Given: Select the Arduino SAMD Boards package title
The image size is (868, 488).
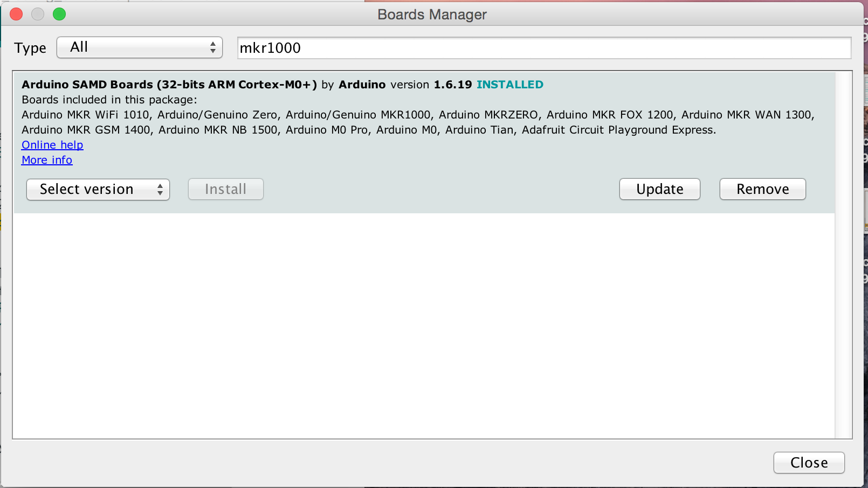Looking at the screenshot, I should (169, 85).
